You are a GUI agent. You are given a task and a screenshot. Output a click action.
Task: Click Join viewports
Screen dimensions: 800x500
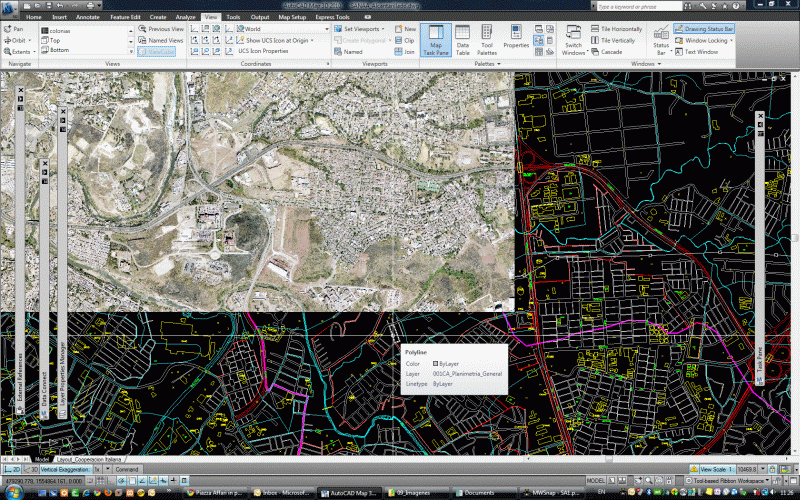point(405,52)
